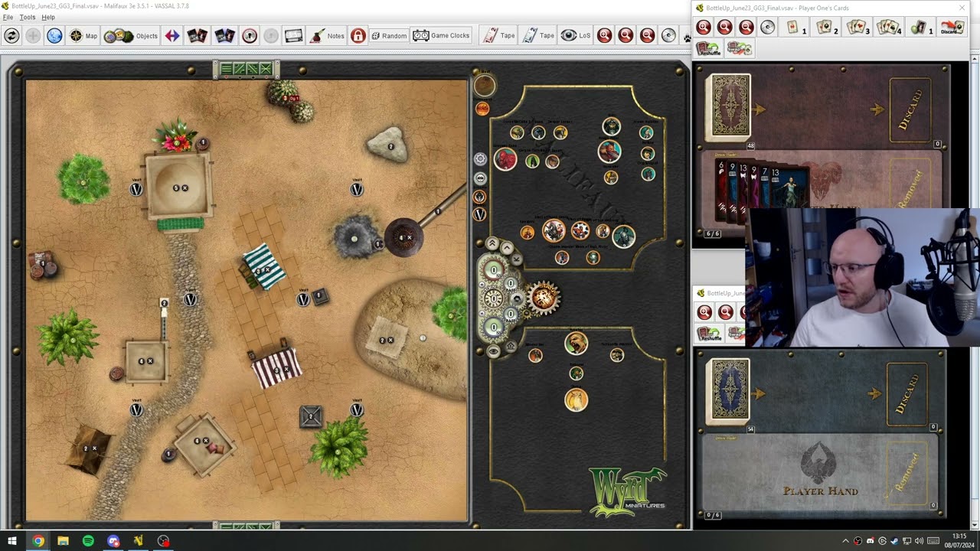The height and width of the screenshot is (551, 980).
Task: Click the rusty round tank terrain piece
Action: [x=403, y=238]
